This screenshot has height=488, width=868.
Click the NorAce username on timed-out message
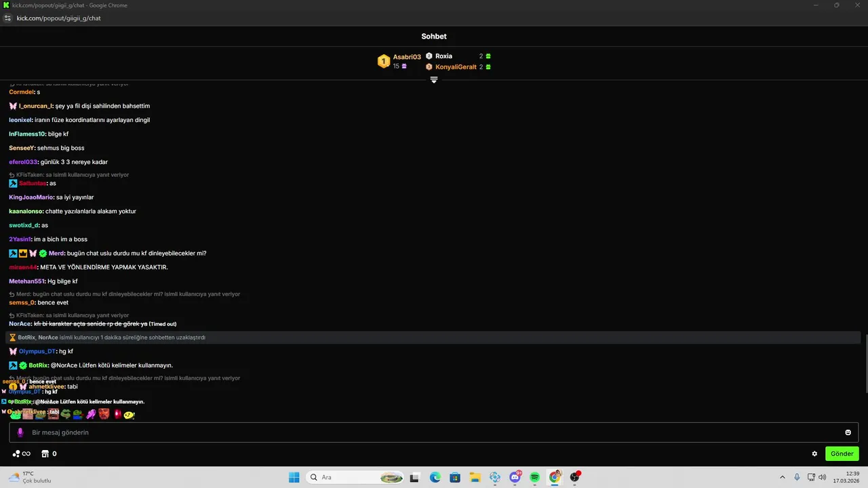click(20, 324)
